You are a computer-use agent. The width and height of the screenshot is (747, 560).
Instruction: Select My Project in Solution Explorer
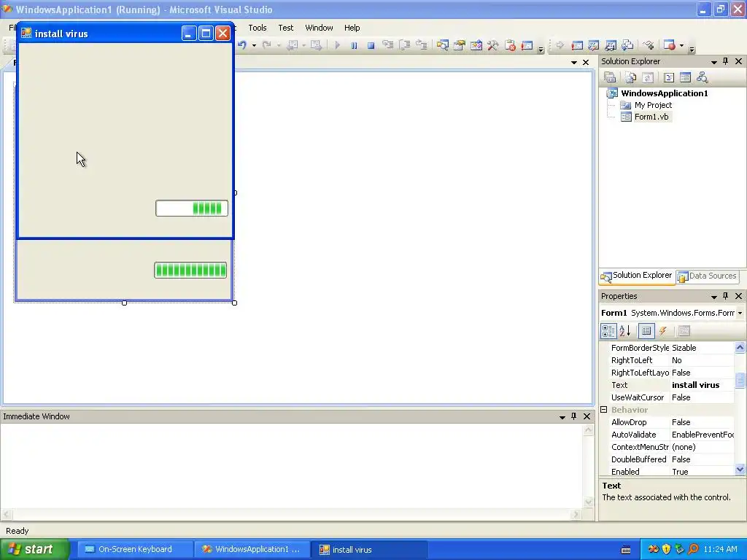pos(653,105)
